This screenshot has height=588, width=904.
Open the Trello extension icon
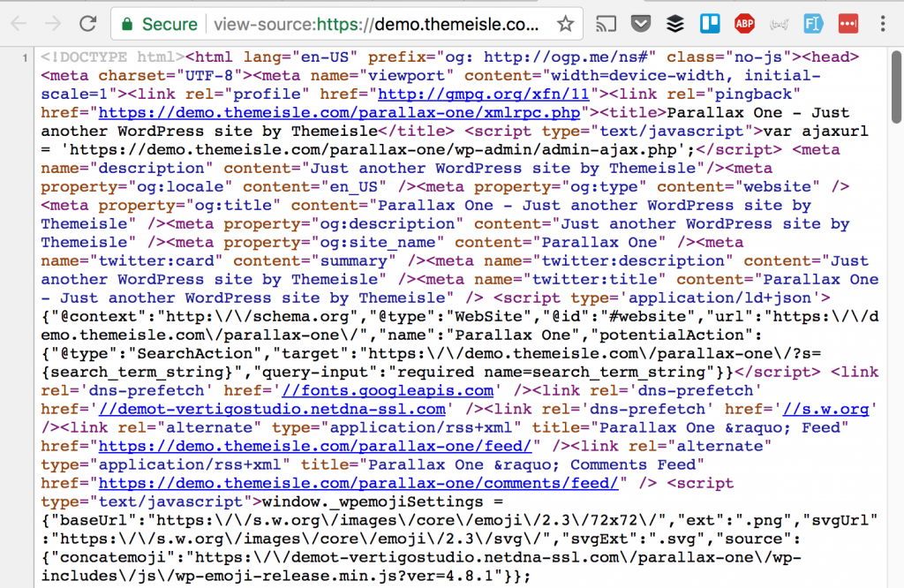pyautogui.click(x=710, y=23)
